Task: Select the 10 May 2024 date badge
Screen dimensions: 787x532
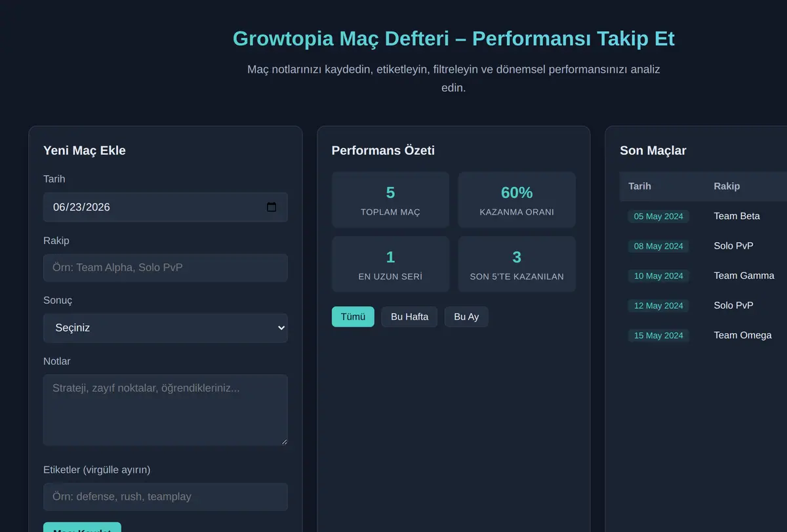Action: pos(658,276)
